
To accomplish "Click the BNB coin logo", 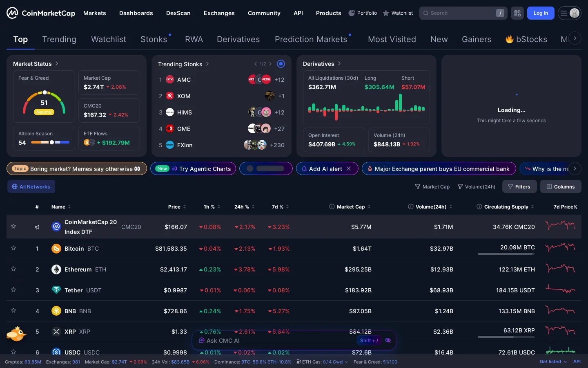I will [x=56, y=311].
